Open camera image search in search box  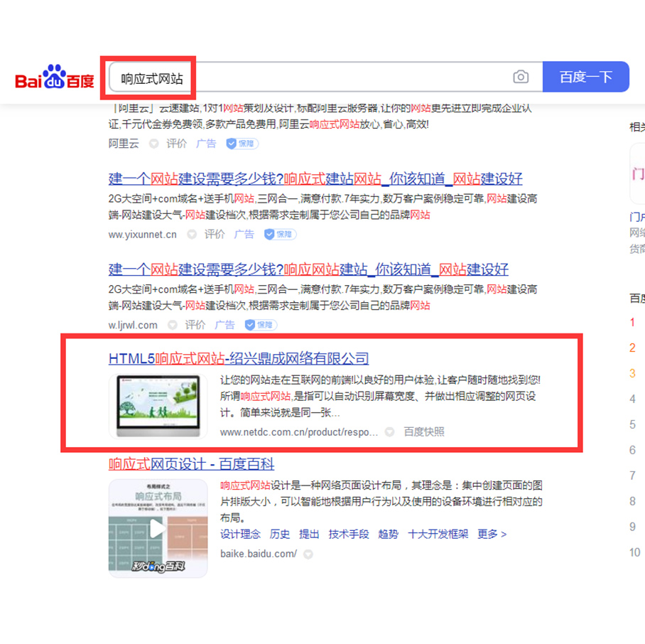(x=521, y=77)
